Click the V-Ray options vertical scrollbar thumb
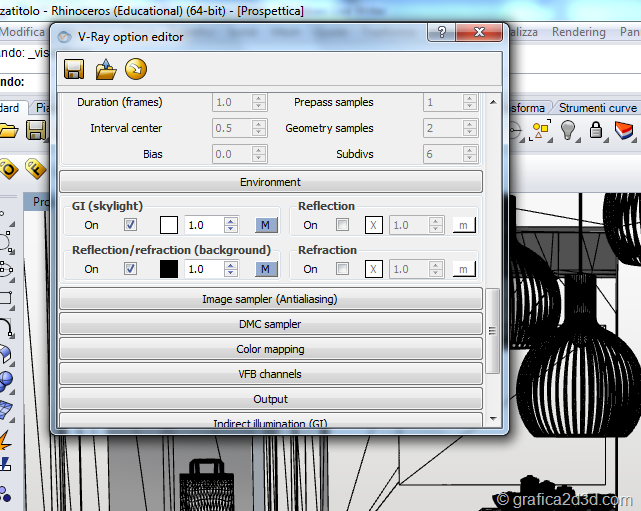The width and height of the screenshot is (641, 511). pyautogui.click(x=493, y=331)
